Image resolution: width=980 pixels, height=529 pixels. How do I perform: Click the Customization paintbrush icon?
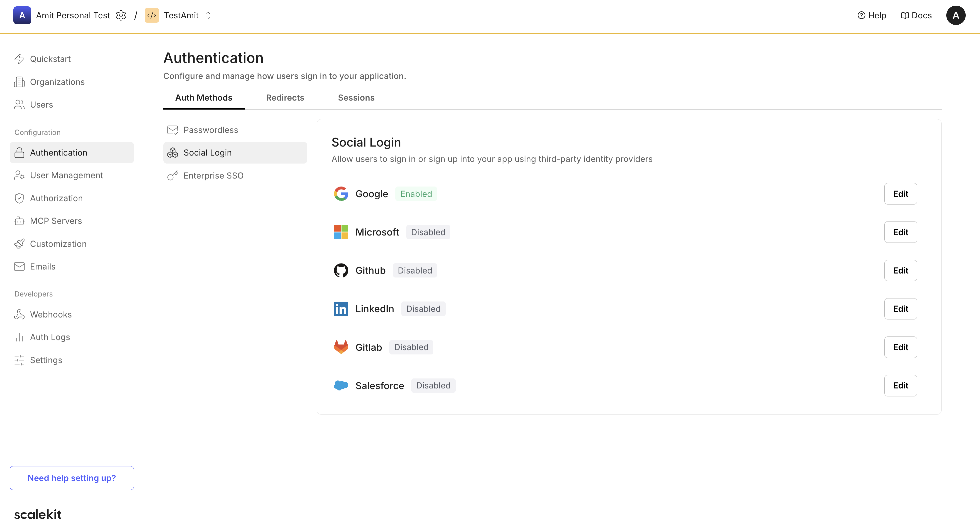19,244
